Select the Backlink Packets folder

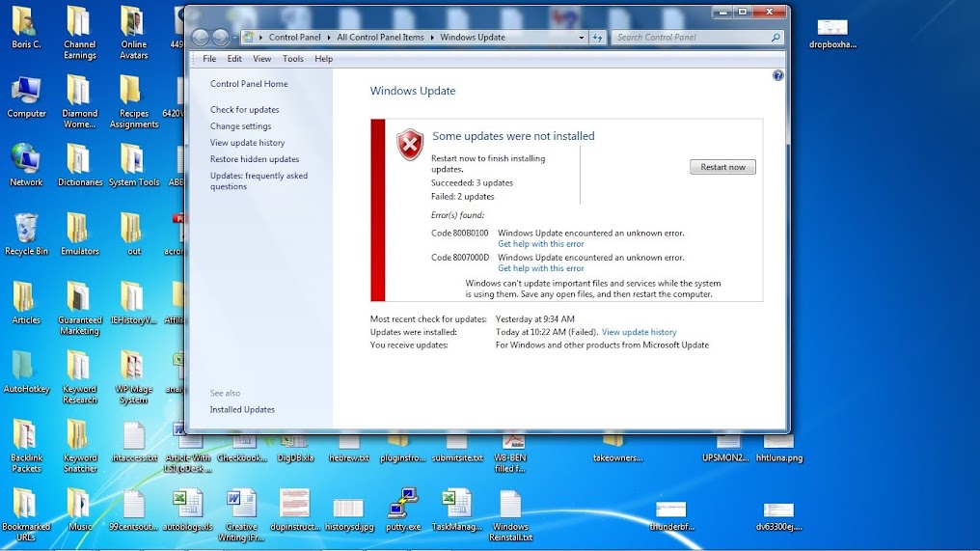(26, 445)
